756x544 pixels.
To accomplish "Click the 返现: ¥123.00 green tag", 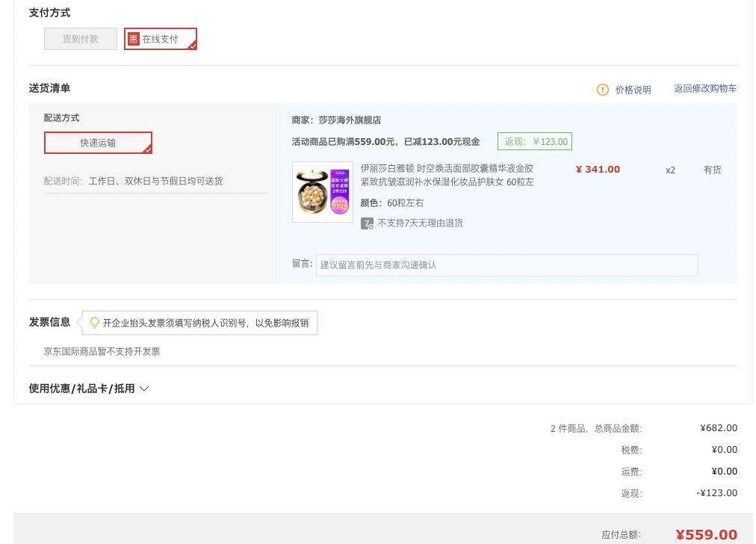I will coord(535,142).
